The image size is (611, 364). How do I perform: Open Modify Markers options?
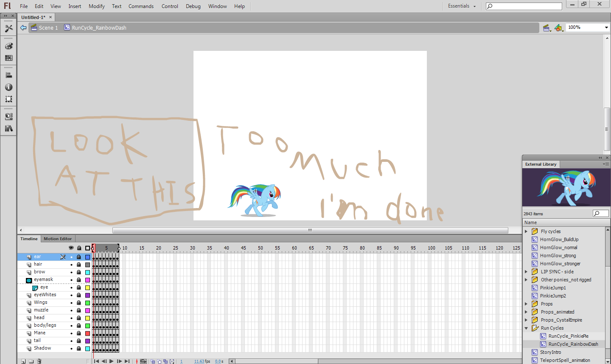[x=172, y=361]
